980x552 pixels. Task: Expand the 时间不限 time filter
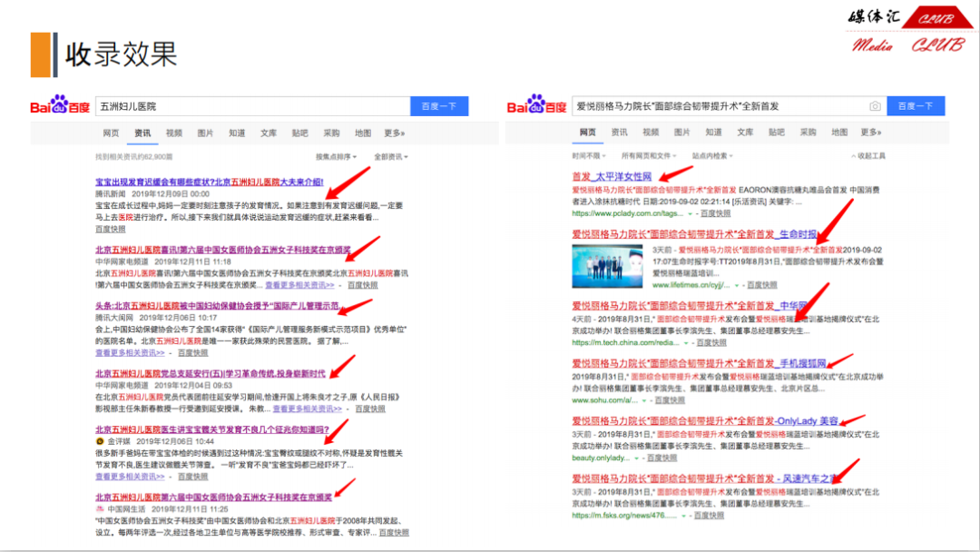coord(588,156)
